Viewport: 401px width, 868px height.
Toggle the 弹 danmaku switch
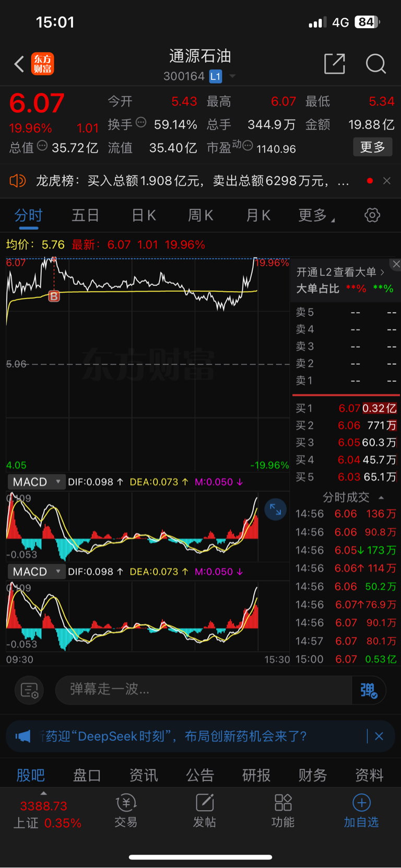tap(369, 690)
